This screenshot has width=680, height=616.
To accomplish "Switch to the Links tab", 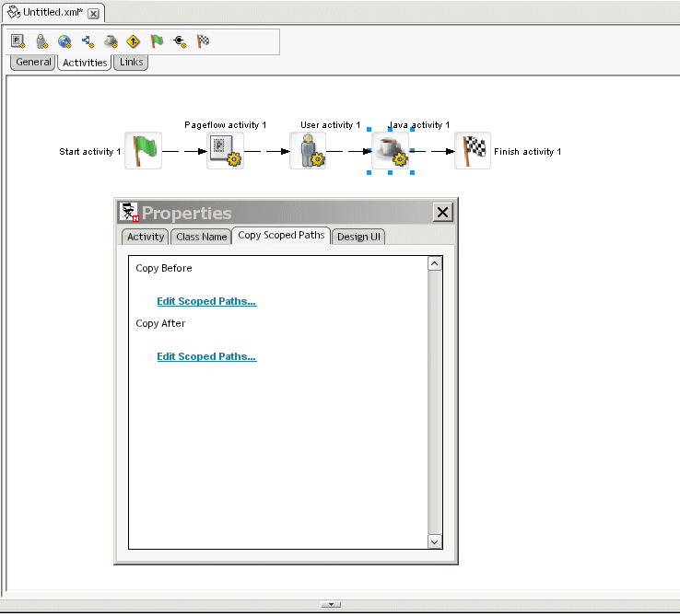I will pos(131,63).
